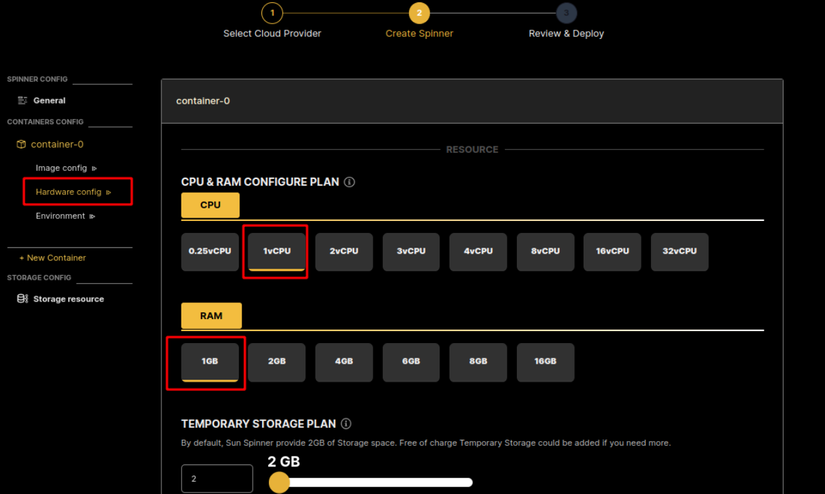Click the Storage resource database icon
Screen dimensions: 825x494
click(22, 299)
